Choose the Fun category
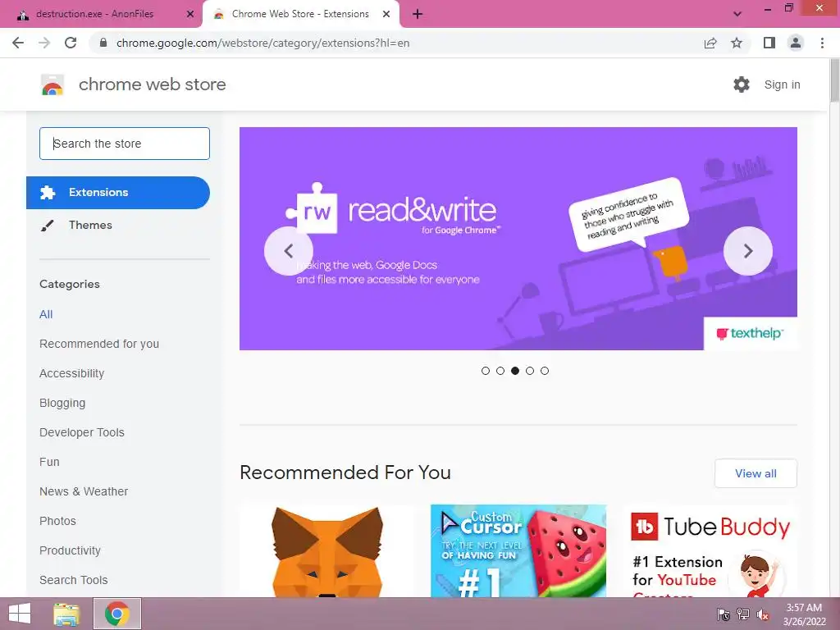840x630 pixels. (x=49, y=462)
